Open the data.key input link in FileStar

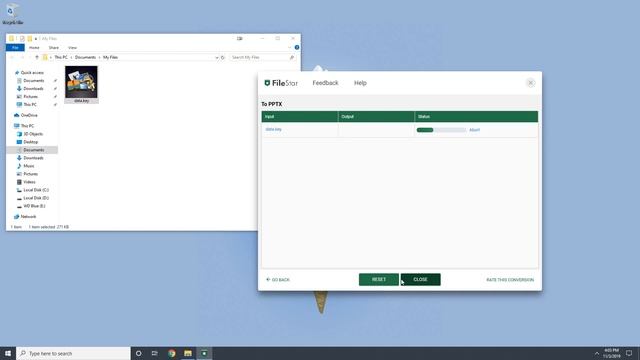point(273,129)
